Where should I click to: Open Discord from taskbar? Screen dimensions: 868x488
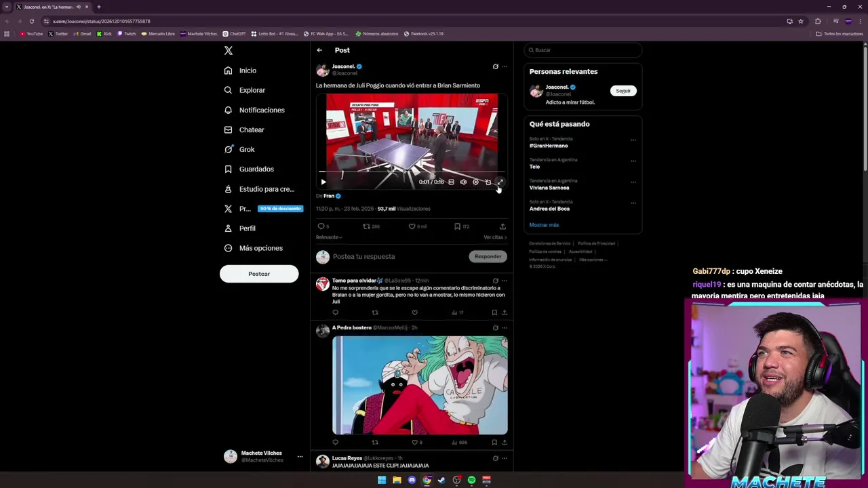[412, 480]
